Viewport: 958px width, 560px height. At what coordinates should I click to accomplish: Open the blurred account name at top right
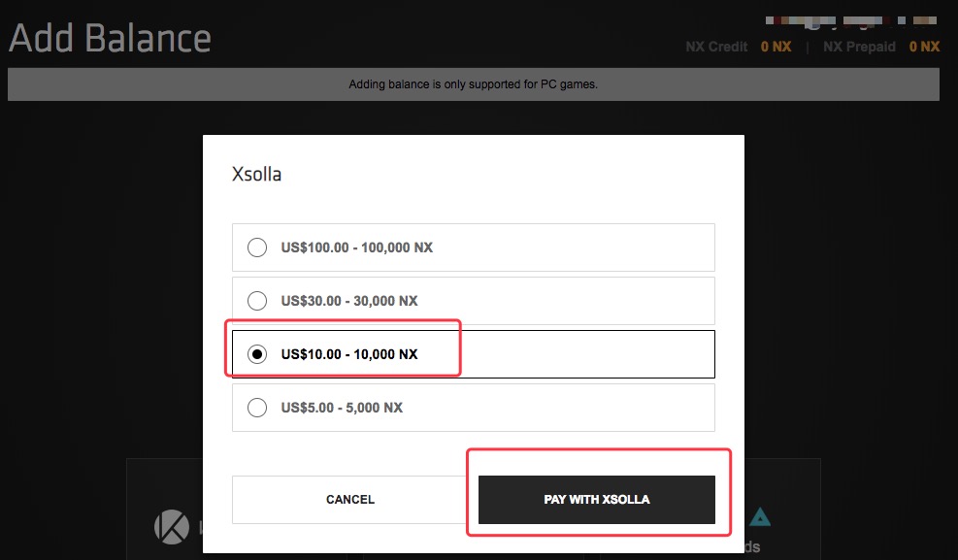tap(850, 19)
